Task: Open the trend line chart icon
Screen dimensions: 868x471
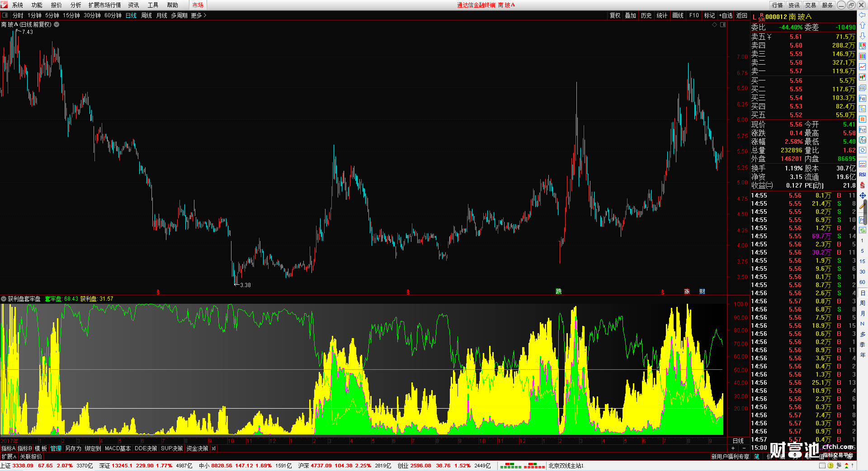Action: (x=863, y=66)
